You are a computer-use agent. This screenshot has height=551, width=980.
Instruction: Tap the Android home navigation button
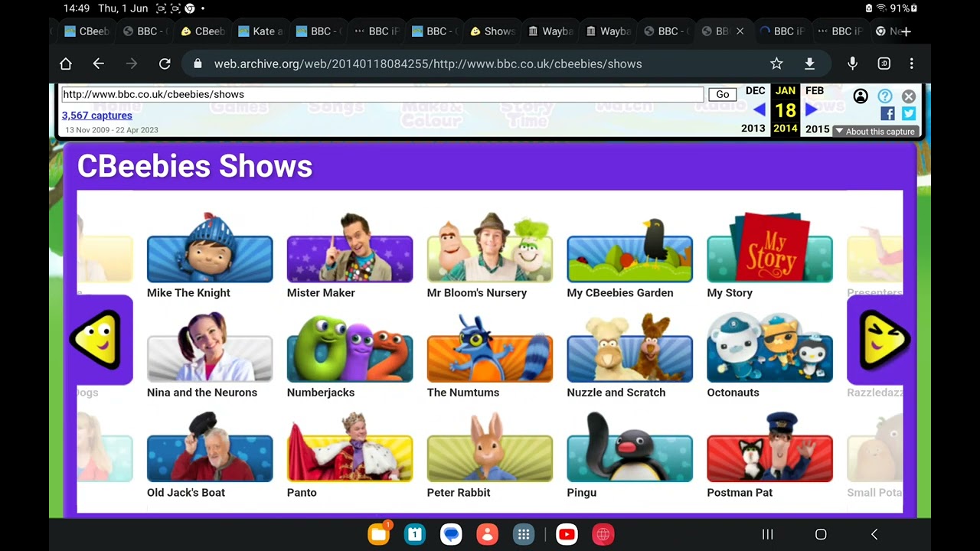tap(821, 534)
